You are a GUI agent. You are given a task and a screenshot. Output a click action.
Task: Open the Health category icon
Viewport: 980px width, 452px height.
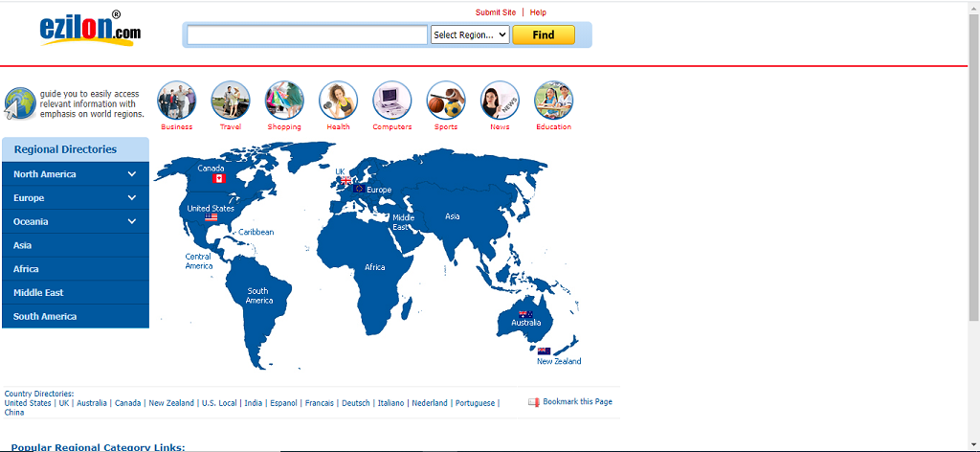(x=338, y=101)
